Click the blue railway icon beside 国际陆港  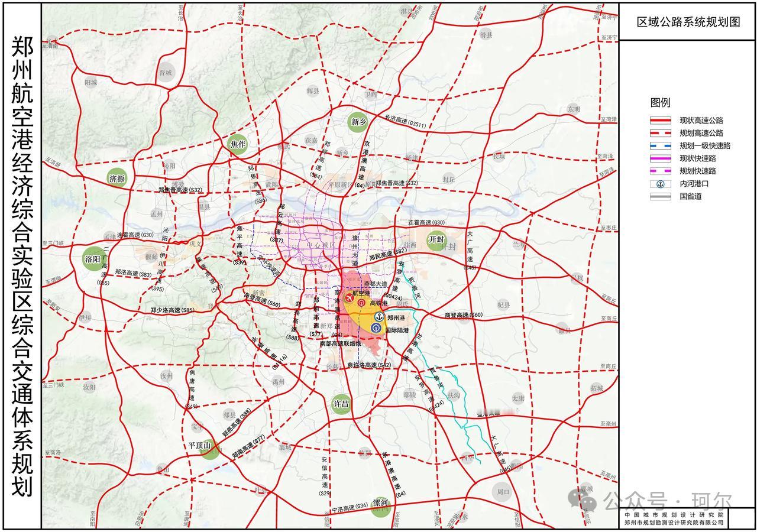coord(376,329)
